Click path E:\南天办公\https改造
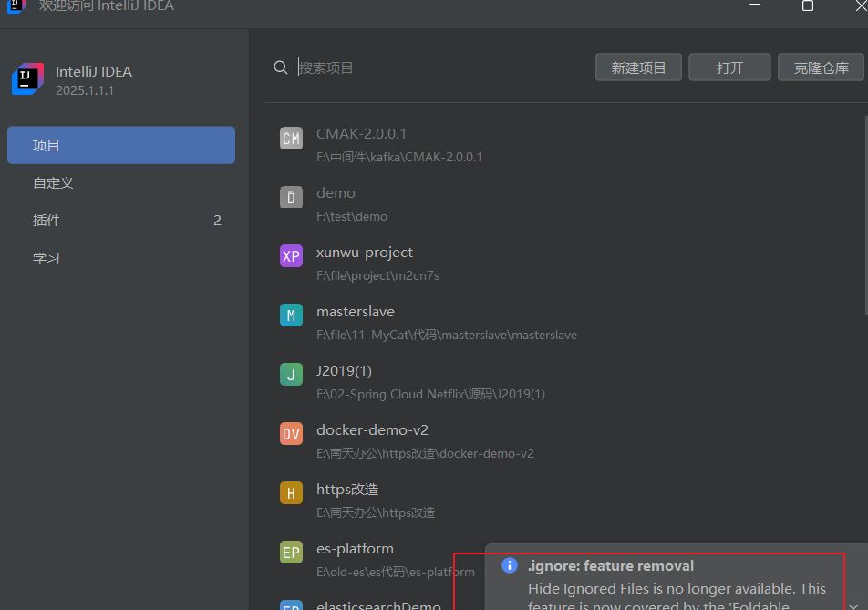 point(376,512)
